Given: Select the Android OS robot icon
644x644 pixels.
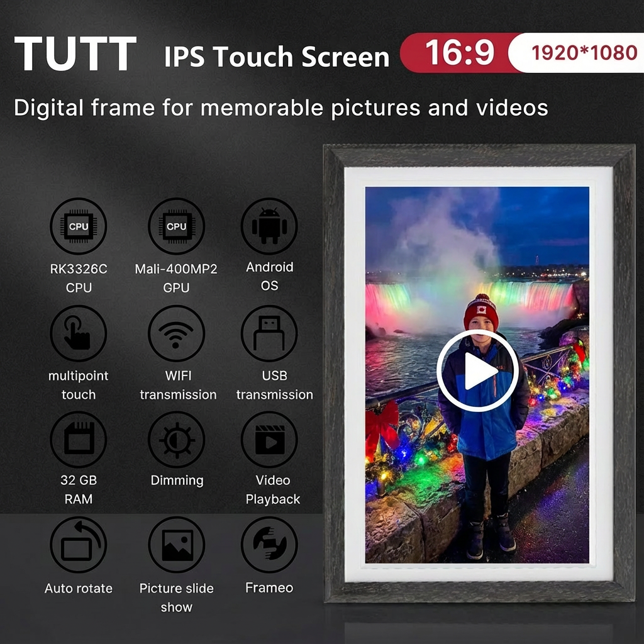Looking at the screenshot, I should (269, 226).
